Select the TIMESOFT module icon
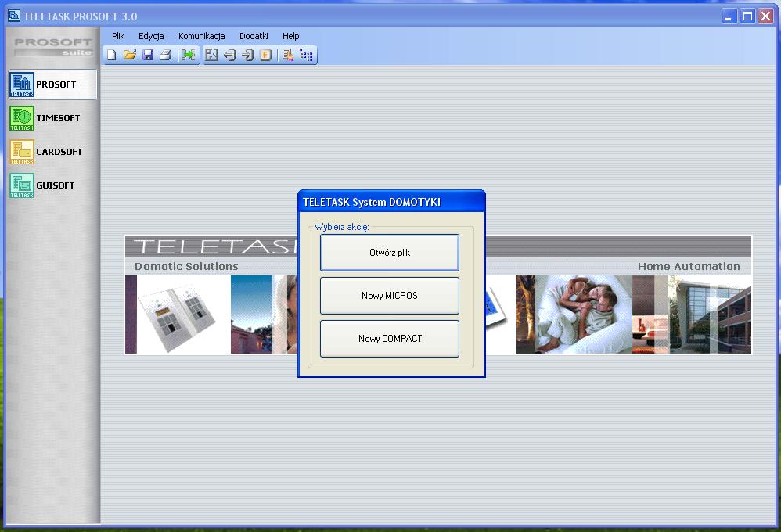This screenshot has height=532, width=781. pyautogui.click(x=22, y=118)
